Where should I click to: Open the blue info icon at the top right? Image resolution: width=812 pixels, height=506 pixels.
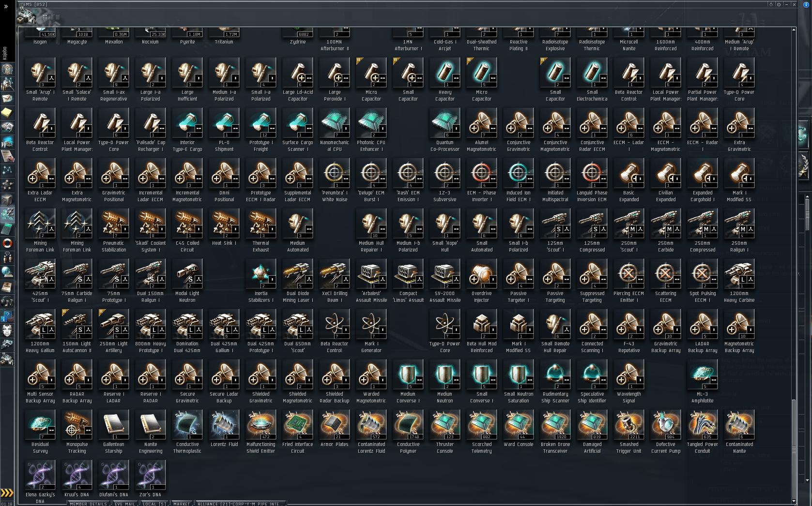click(x=806, y=4)
